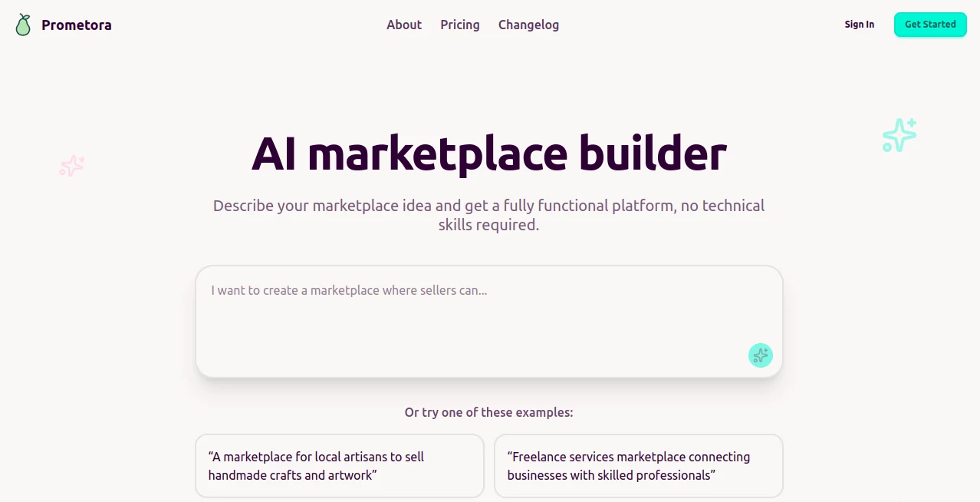This screenshot has height=502, width=980.
Task: Click the placeholder text in the prompt field
Action: pos(349,290)
